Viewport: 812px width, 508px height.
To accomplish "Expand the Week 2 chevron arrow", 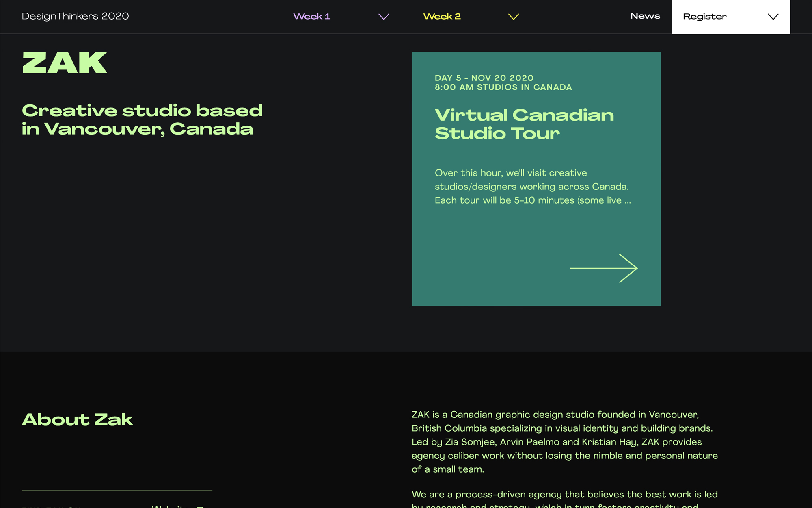I will 514,17.
